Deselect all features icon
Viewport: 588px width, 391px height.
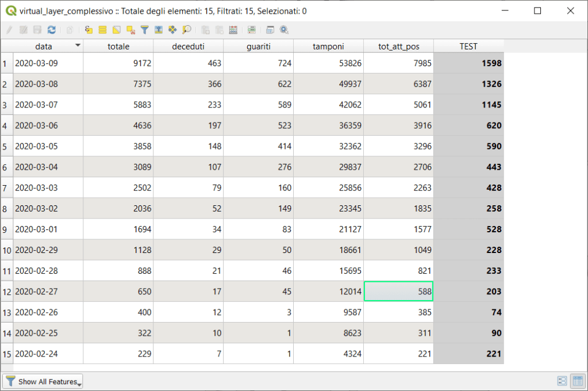(130, 30)
